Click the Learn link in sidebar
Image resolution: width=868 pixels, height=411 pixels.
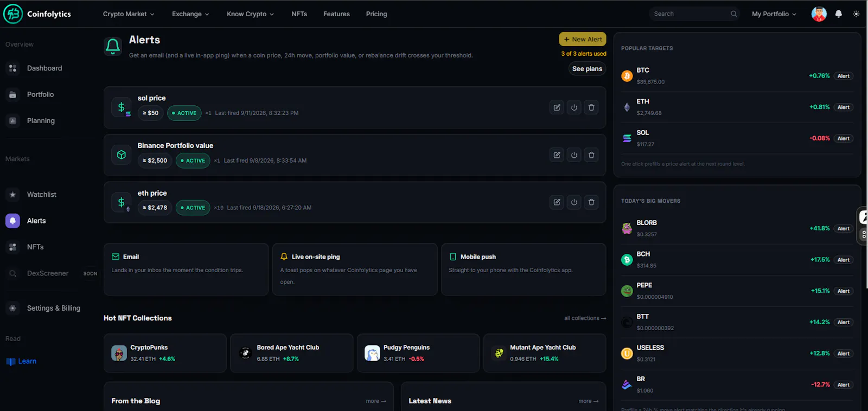pos(27,362)
